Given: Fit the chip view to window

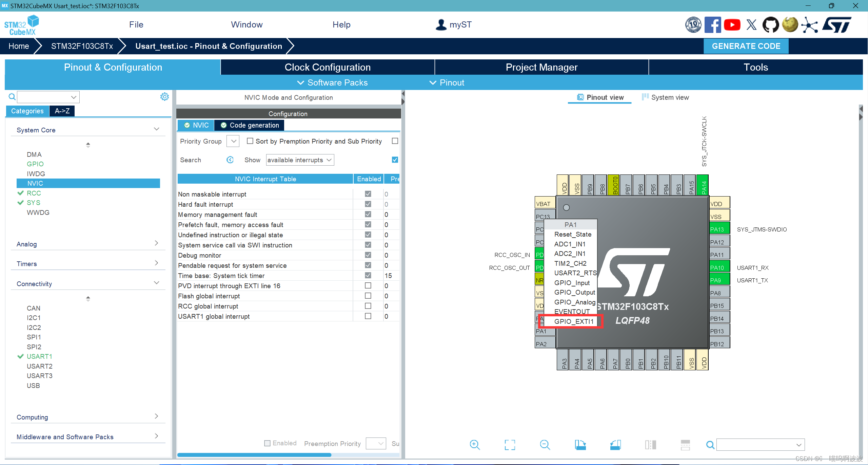Looking at the screenshot, I should click(x=510, y=445).
